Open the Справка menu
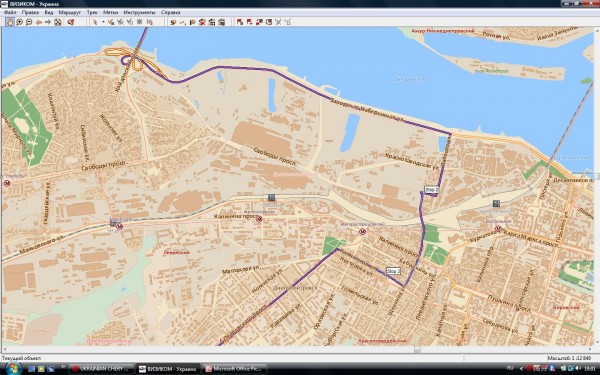This screenshot has width=600, height=375. [x=170, y=12]
